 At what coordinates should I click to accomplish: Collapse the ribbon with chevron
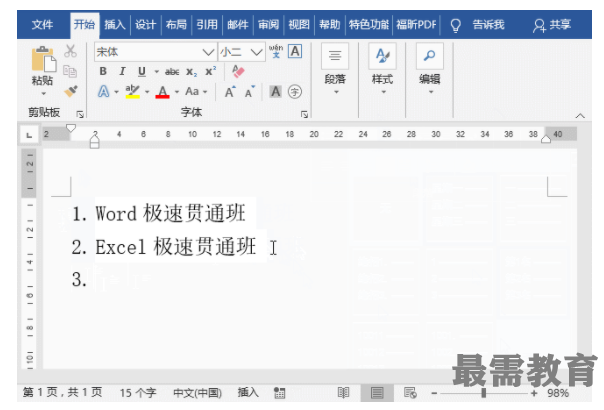click(x=580, y=116)
